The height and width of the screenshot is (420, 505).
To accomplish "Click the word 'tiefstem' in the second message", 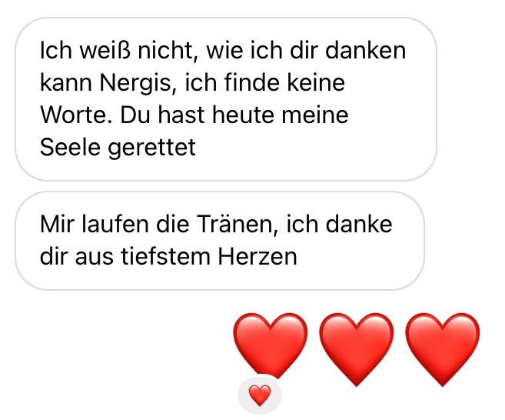I will (x=165, y=257).
